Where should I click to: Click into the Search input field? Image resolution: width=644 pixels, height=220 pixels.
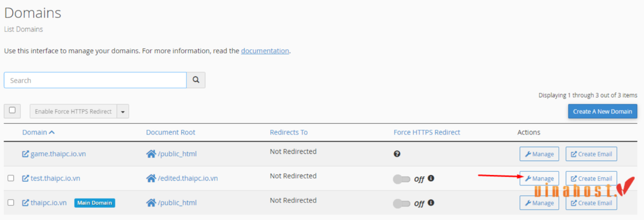click(x=95, y=80)
